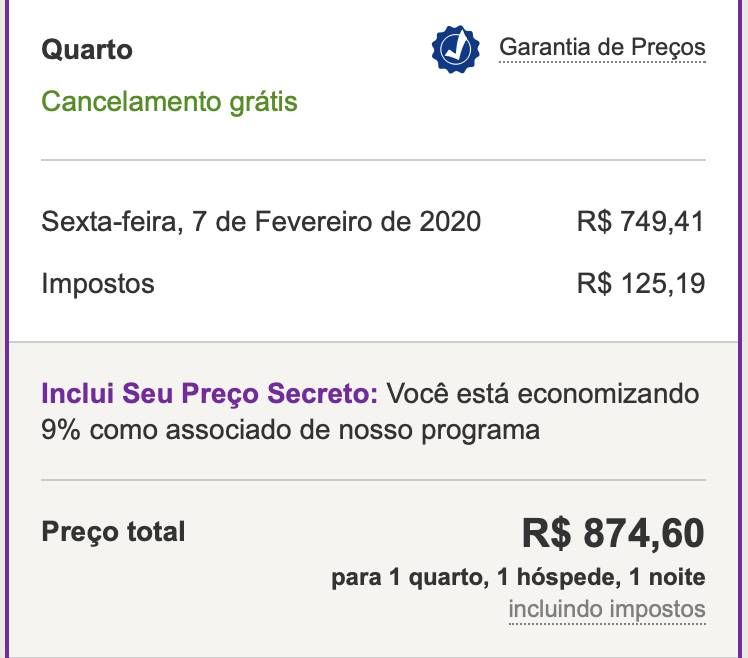Screen dimensions: 748x658
Task: Select the Cancelamento grátis text
Action: point(169,102)
